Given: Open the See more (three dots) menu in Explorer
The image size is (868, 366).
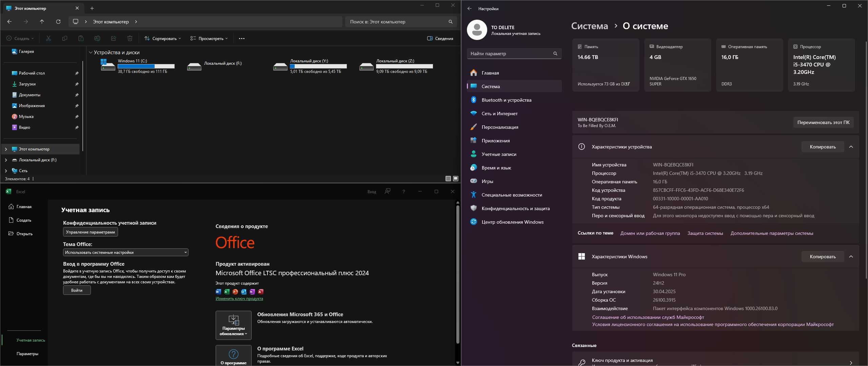Looking at the screenshot, I should tap(242, 38).
